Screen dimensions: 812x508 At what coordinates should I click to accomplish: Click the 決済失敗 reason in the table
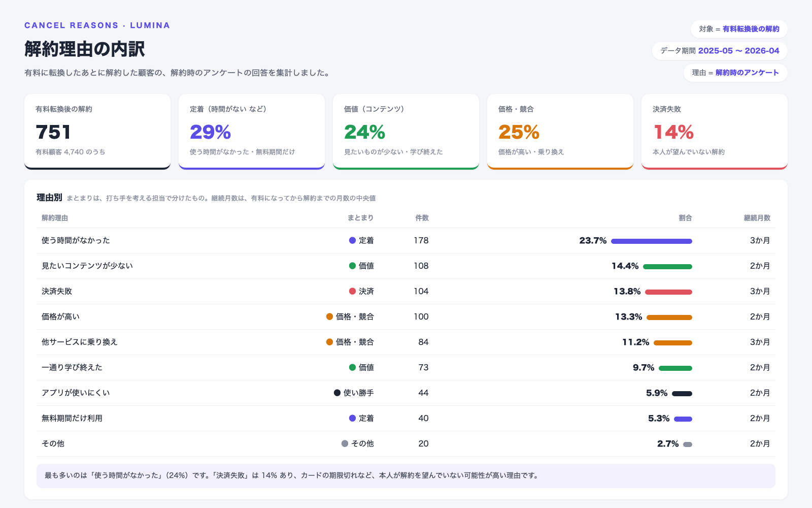57,291
